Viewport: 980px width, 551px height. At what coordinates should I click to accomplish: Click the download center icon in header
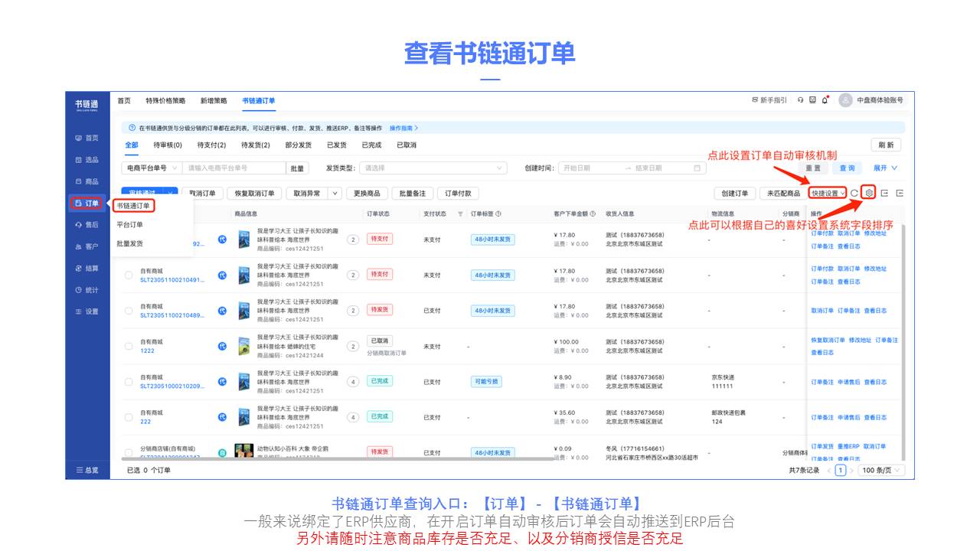pyautogui.click(x=812, y=100)
